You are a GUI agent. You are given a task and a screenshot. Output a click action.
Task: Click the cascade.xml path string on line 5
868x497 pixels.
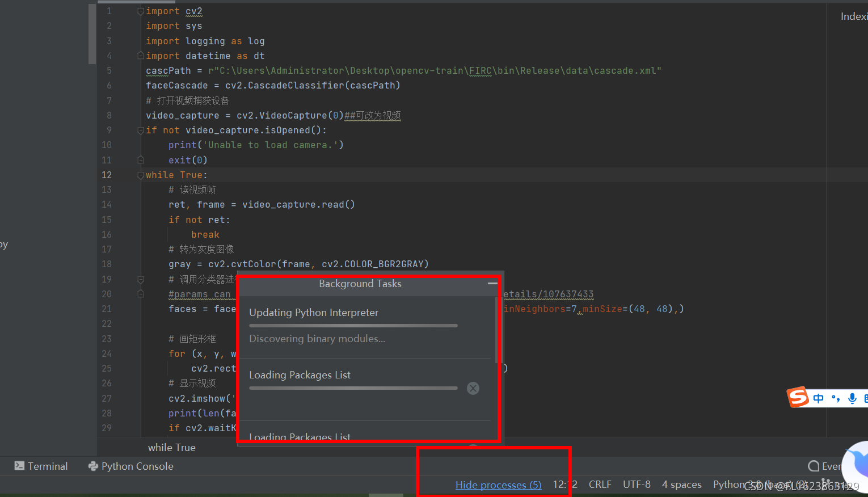pyautogui.click(x=435, y=70)
